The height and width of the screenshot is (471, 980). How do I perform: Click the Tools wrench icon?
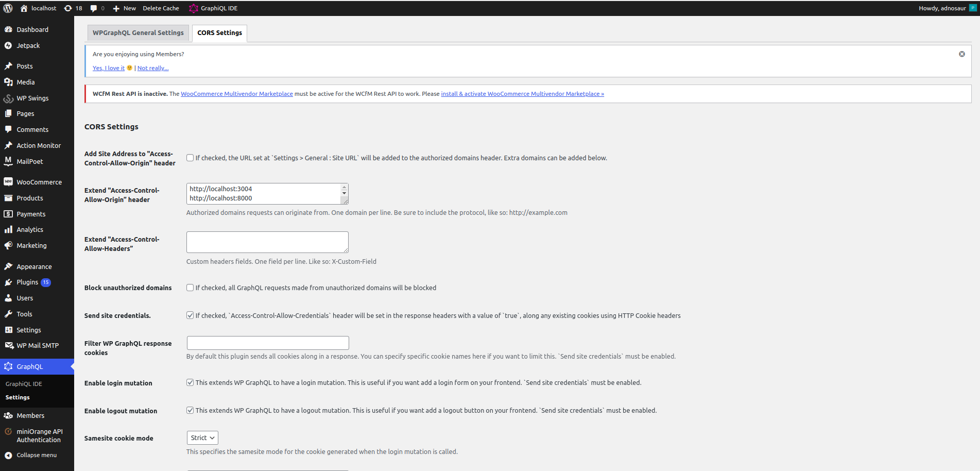8,314
